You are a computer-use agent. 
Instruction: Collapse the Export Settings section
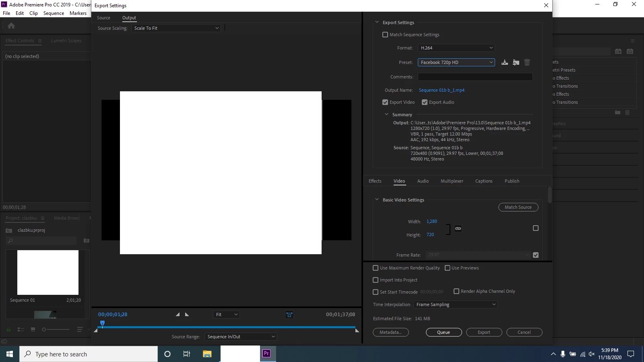point(377,22)
